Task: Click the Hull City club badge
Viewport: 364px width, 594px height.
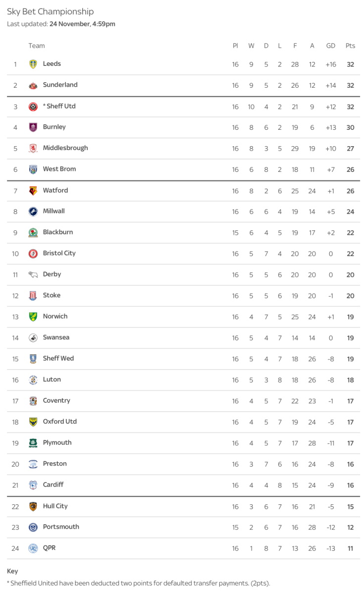Action: (x=33, y=506)
